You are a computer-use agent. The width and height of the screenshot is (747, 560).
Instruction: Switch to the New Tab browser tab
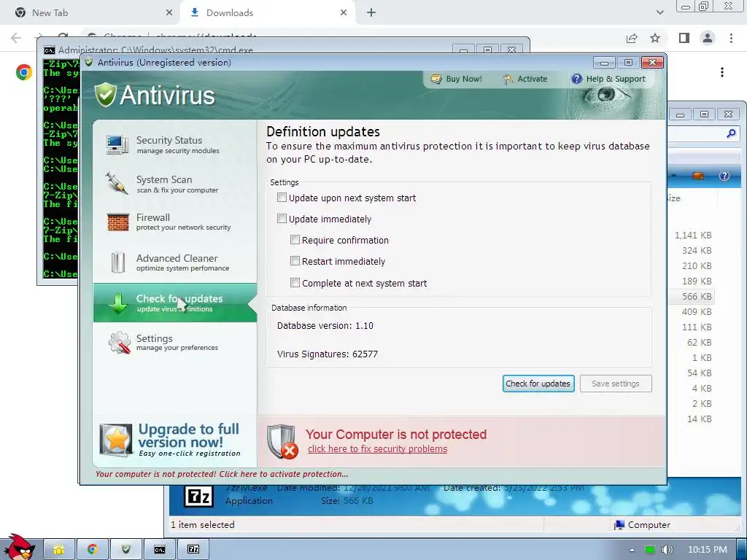pyautogui.click(x=90, y=13)
